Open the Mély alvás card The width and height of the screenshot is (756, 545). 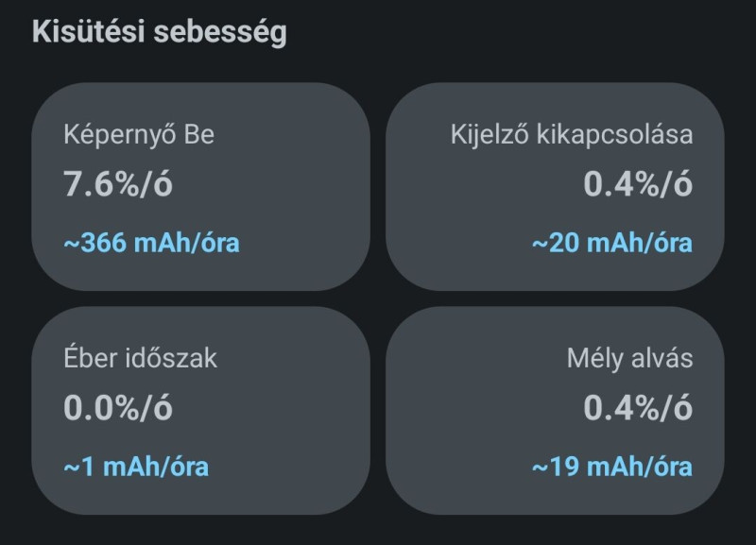click(x=555, y=411)
